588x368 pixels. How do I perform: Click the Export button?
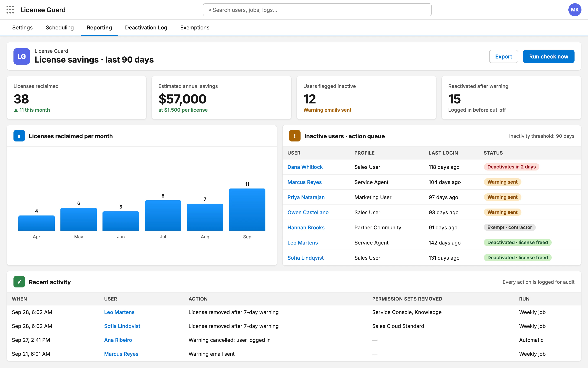(x=503, y=56)
